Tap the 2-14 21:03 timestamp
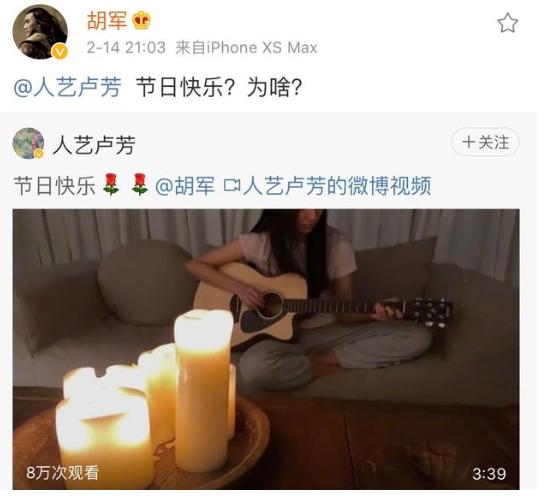This screenshot has width=547, height=496. tap(126, 47)
